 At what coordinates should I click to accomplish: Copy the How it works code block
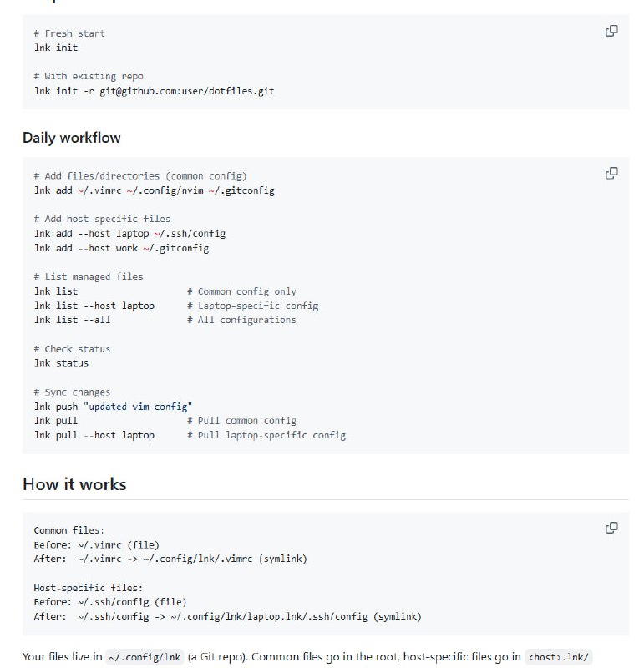[x=611, y=528]
